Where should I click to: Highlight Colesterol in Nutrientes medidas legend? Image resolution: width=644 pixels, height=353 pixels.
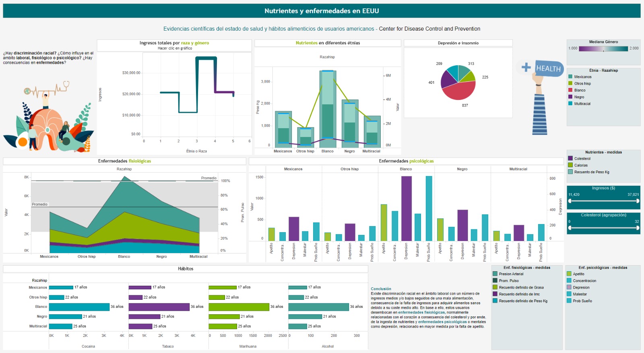pos(579,158)
